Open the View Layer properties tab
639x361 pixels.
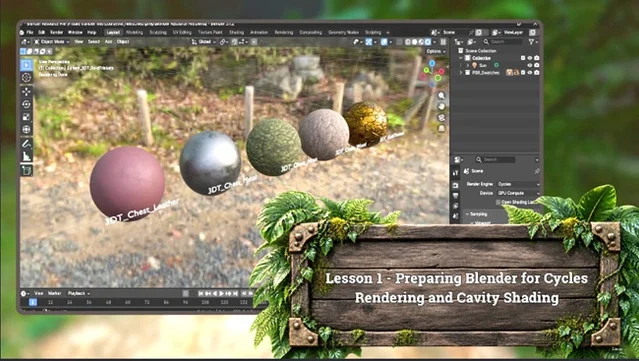pyautogui.click(x=456, y=206)
